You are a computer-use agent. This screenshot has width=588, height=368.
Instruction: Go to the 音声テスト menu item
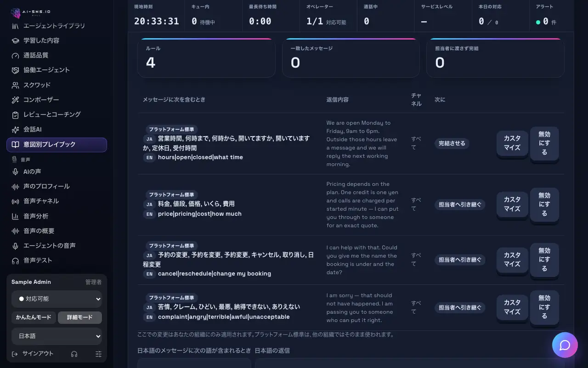[x=57, y=260]
